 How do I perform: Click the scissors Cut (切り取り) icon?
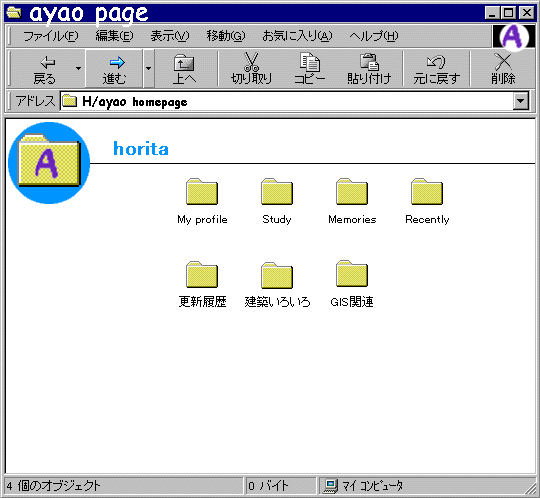pos(251,62)
